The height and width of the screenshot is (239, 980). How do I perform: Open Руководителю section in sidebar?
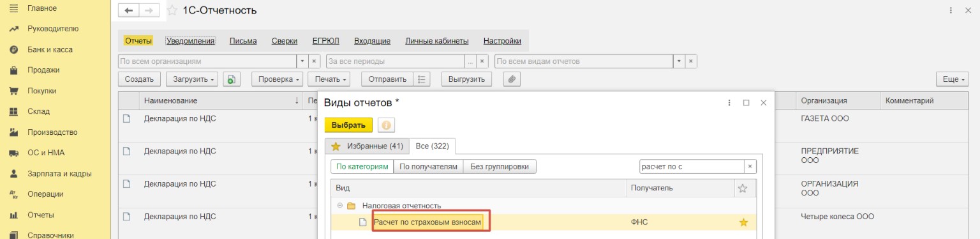coord(52,29)
